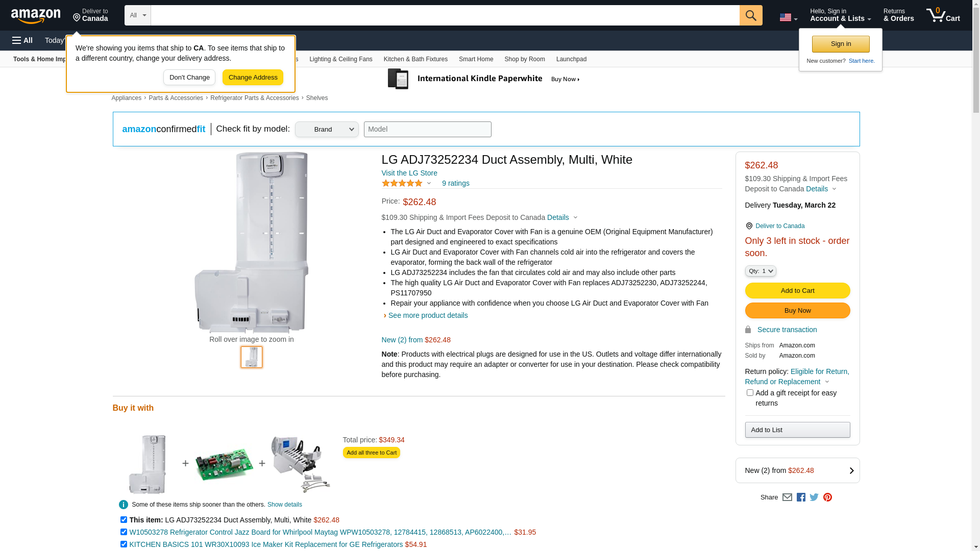This screenshot has width=980, height=551.
Task: Click the Model input field
Action: pos(427,130)
